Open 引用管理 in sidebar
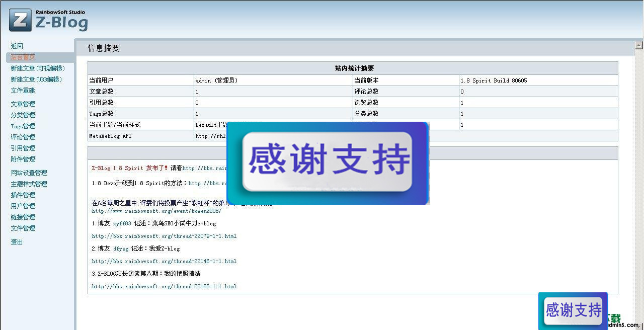 coord(23,148)
